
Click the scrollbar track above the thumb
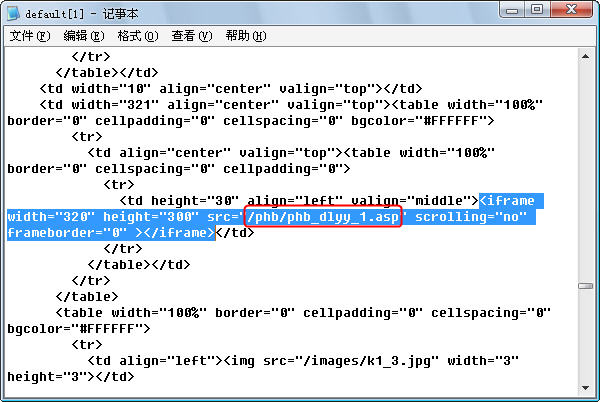(x=585, y=172)
